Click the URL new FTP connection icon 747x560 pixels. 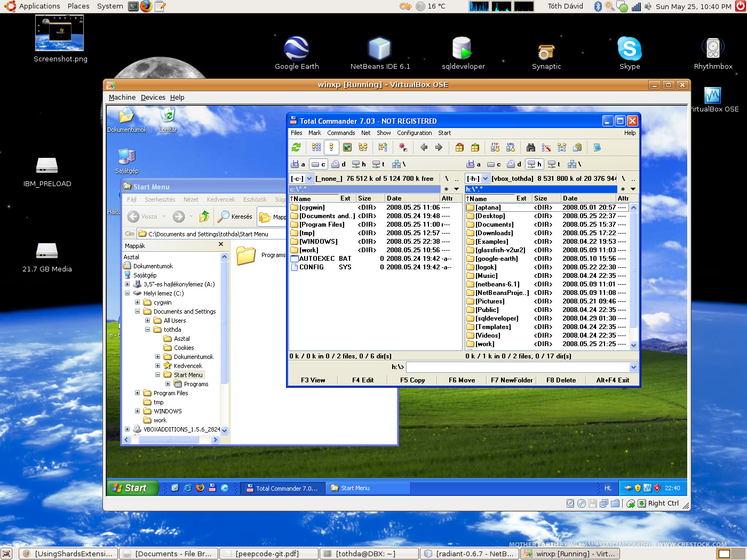pyautogui.click(x=511, y=147)
